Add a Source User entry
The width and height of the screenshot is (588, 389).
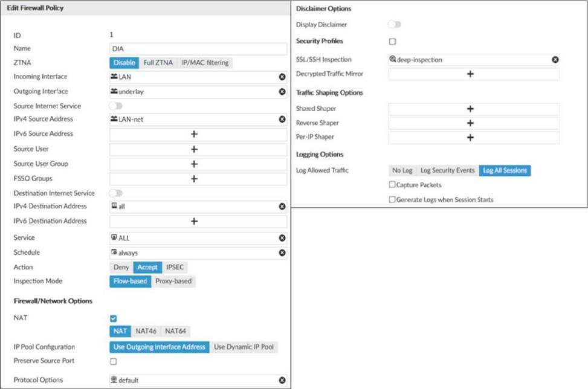(194, 149)
